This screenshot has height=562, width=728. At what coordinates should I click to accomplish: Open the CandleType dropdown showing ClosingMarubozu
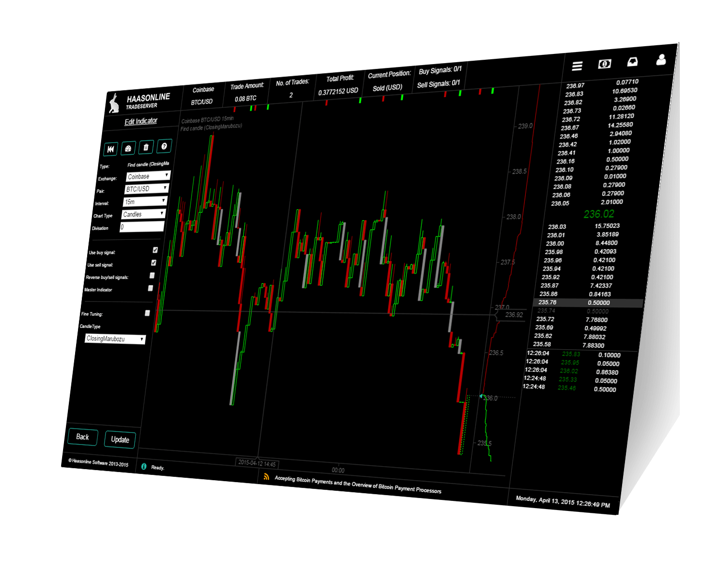pos(115,339)
